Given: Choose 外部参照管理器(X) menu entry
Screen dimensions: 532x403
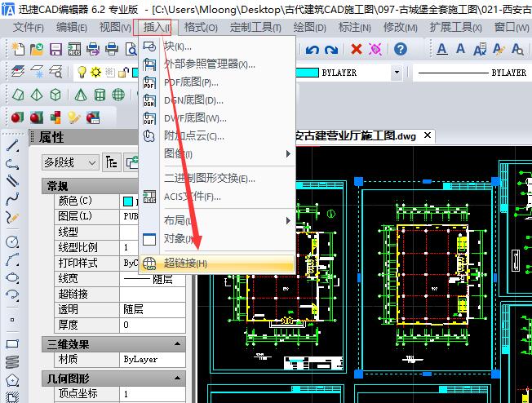Looking at the screenshot, I should (217, 64).
